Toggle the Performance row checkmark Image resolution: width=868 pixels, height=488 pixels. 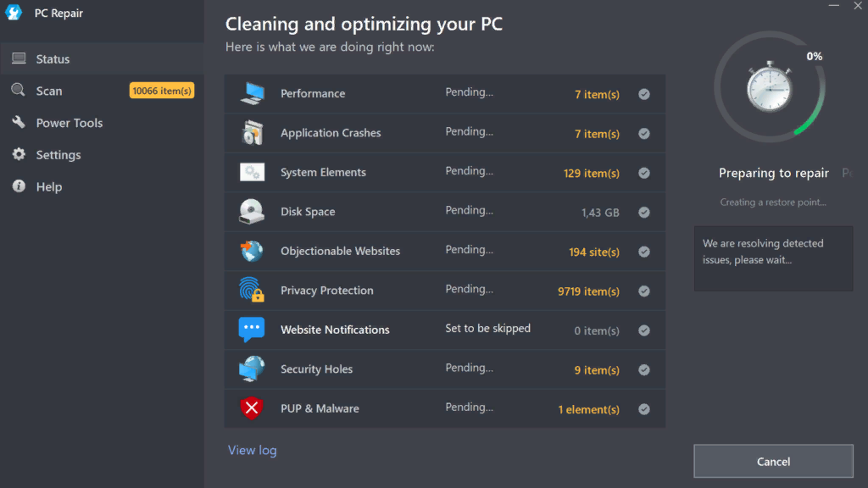click(x=644, y=94)
